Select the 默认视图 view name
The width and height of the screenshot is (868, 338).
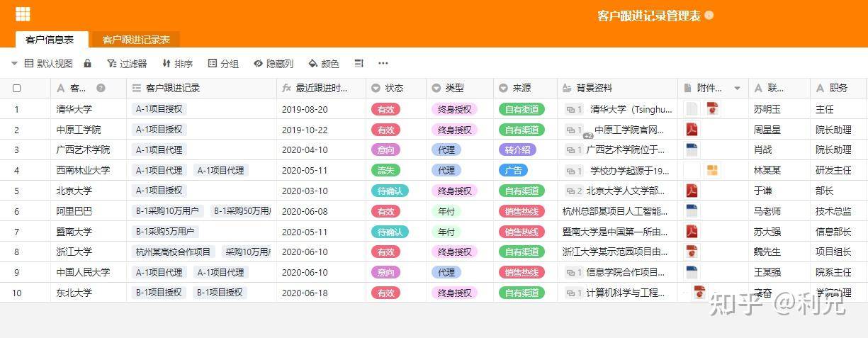point(55,64)
